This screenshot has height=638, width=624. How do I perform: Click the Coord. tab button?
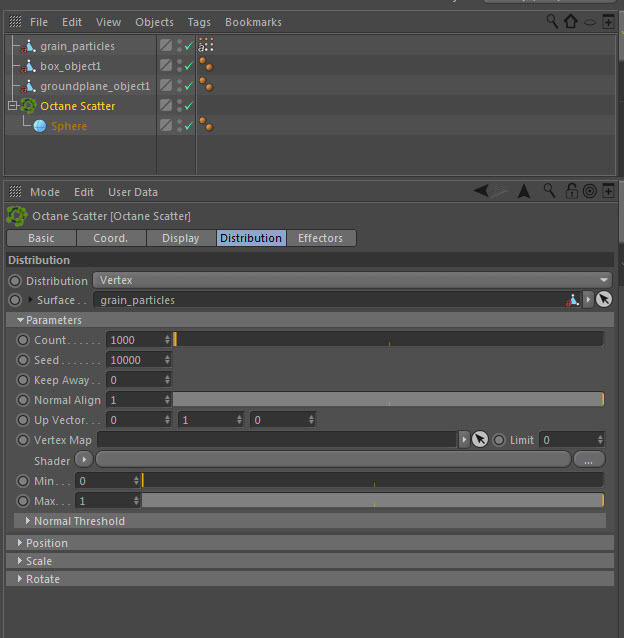111,238
